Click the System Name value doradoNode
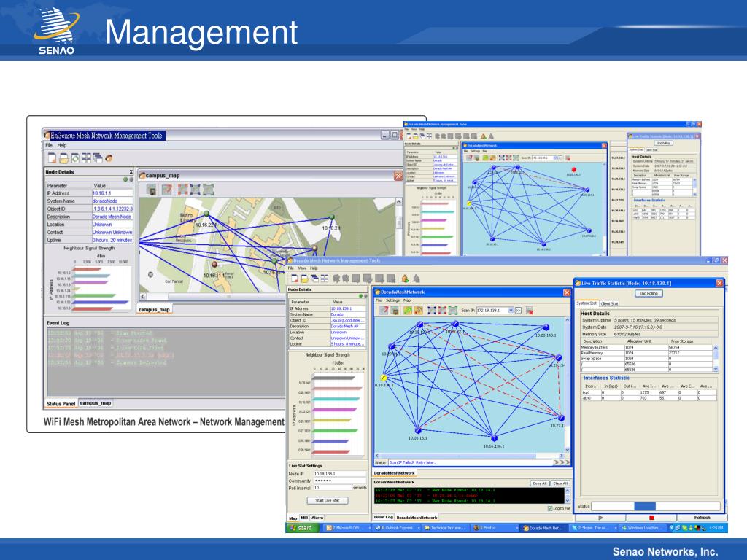This screenshot has height=560, width=747. point(112,201)
